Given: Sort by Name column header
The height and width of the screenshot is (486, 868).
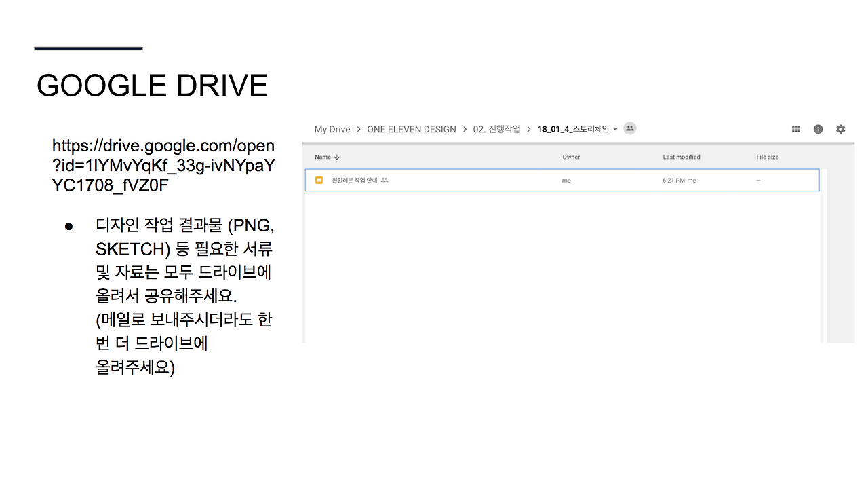Looking at the screenshot, I should click(323, 157).
